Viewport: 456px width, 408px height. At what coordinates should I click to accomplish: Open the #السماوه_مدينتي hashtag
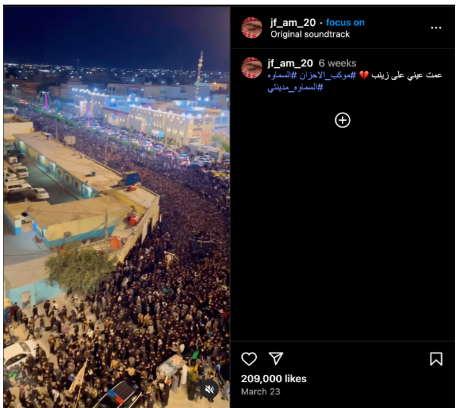[x=295, y=88]
